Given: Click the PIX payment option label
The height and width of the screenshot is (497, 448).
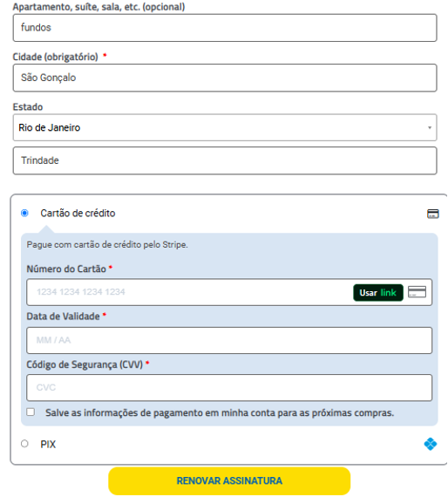Looking at the screenshot, I should (48, 445).
